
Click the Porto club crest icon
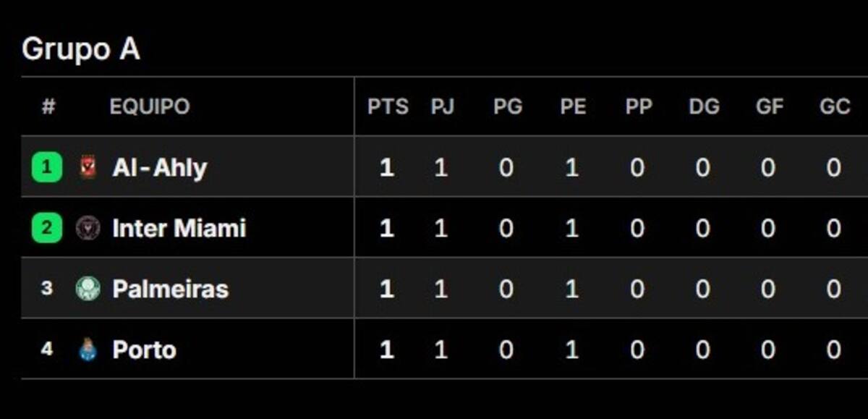[x=88, y=350]
